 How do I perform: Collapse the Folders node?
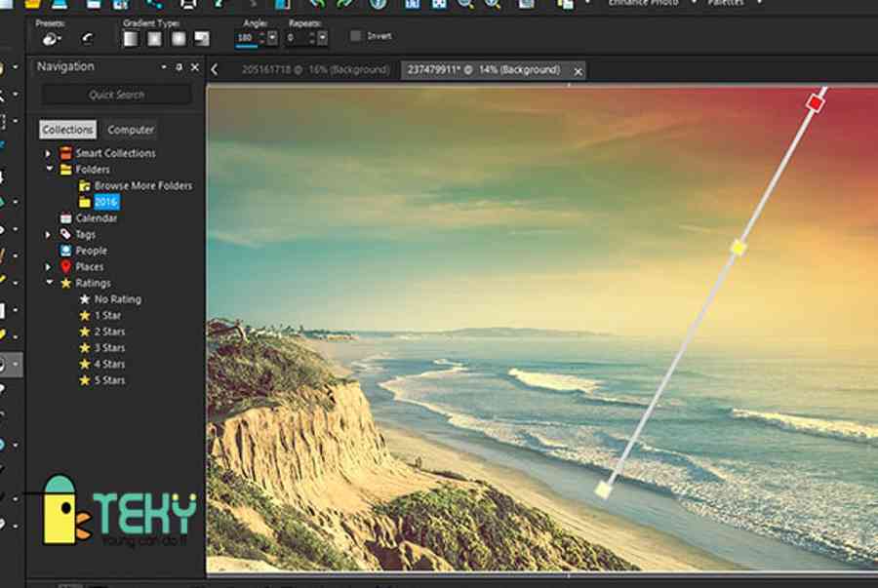(x=50, y=169)
